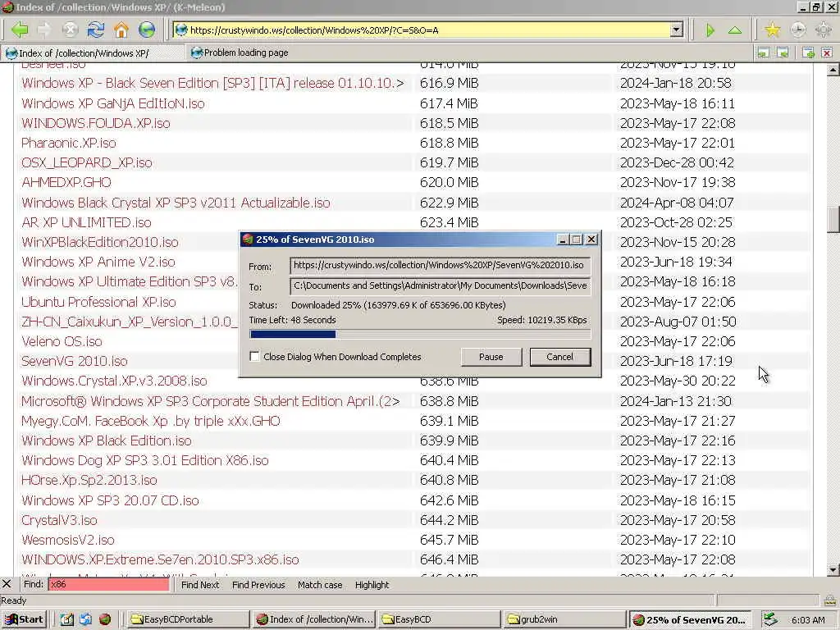Screen dimensions: 840x630
Task: Open grub2win taskbar window
Action: pos(564,619)
